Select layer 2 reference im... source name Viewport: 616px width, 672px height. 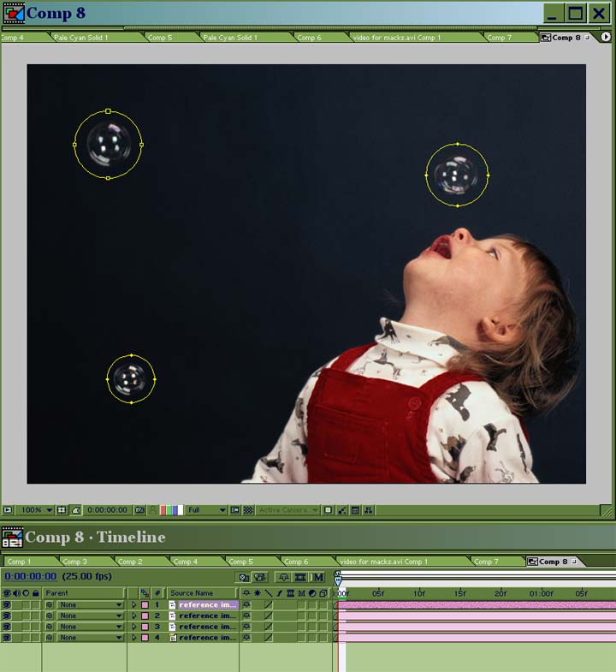pyautogui.click(x=207, y=616)
